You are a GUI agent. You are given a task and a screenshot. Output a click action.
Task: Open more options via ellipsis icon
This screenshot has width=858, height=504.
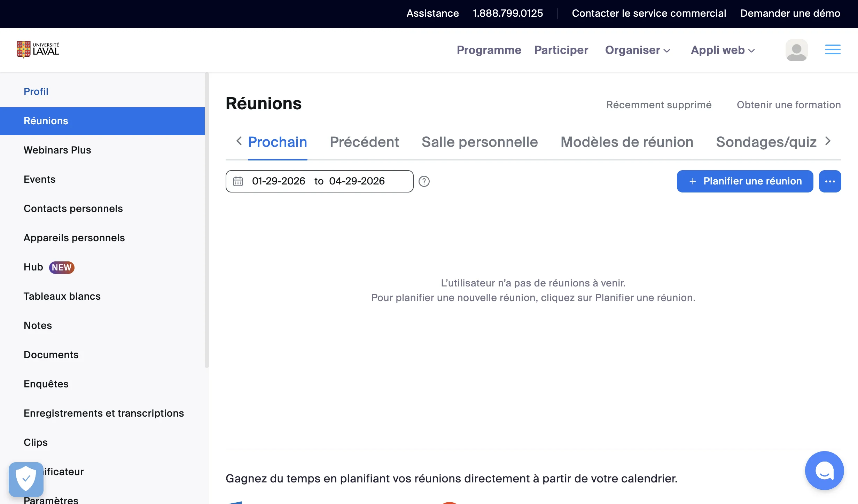[x=830, y=181]
